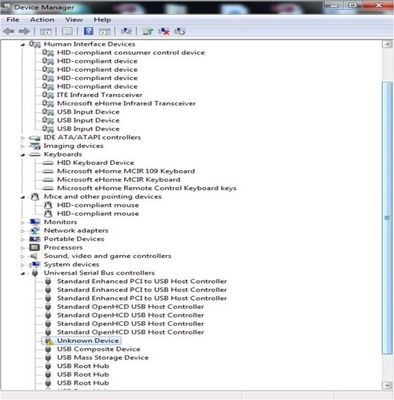Collapse the Keyboards category
Image resolution: width=394 pixels, height=400 pixels.
pyautogui.click(x=23, y=155)
